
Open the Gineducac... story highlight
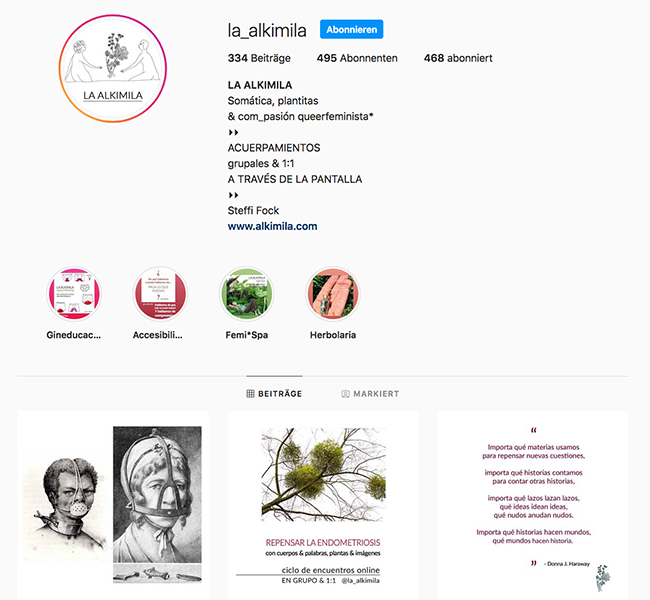[x=74, y=294]
